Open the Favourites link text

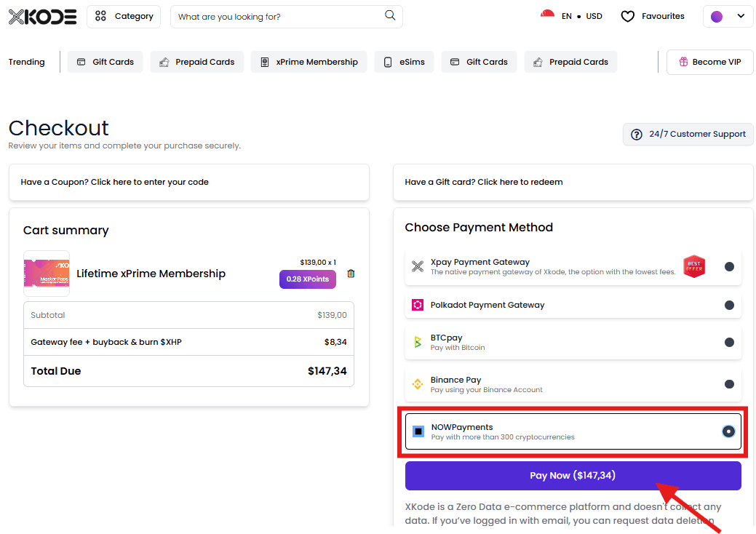(662, 17)
